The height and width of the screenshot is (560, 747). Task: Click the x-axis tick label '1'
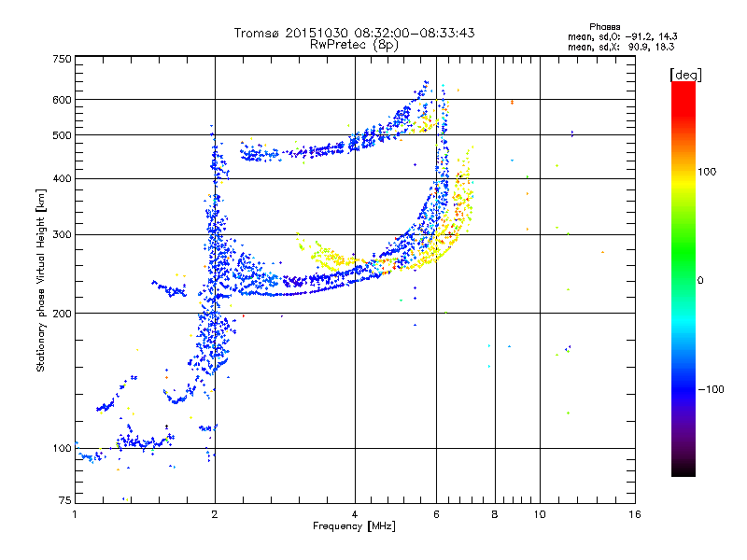75,514
